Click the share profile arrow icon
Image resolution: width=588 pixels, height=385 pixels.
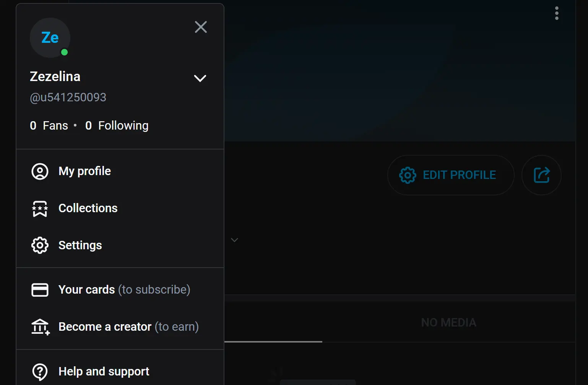pyautogui.click(x=541, y=175)
